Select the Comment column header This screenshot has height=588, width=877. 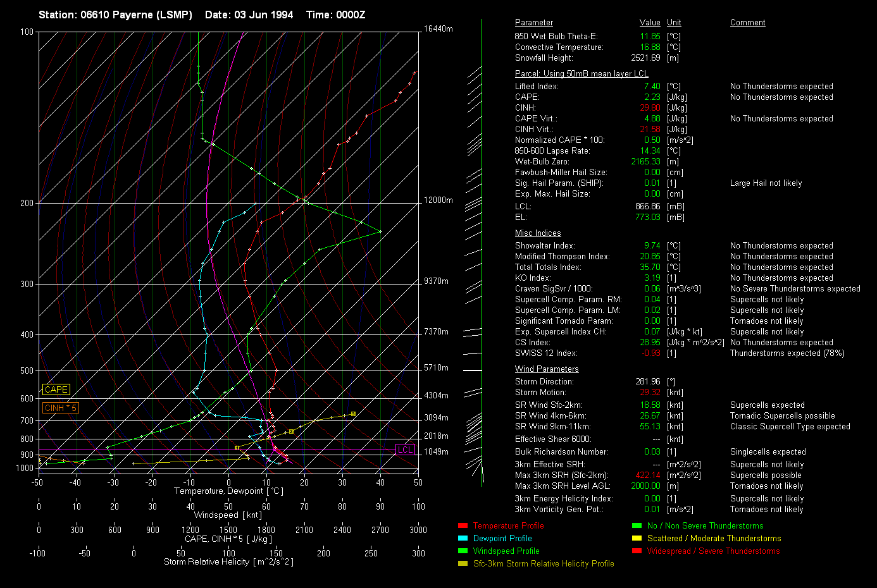click(747, 22)
